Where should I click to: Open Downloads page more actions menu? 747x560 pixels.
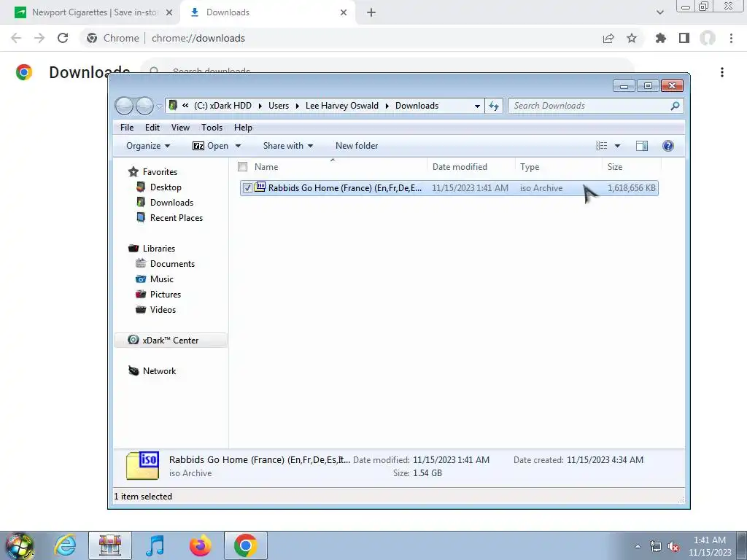pyautogui.click(x=722, y=72)
